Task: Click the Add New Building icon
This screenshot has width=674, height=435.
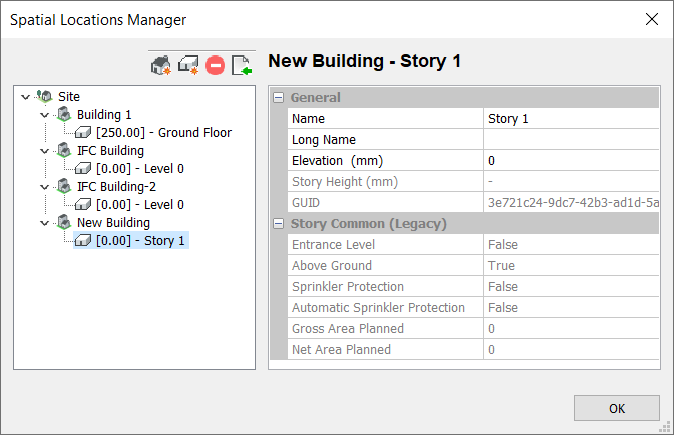Action: click(x=160, y=66)
